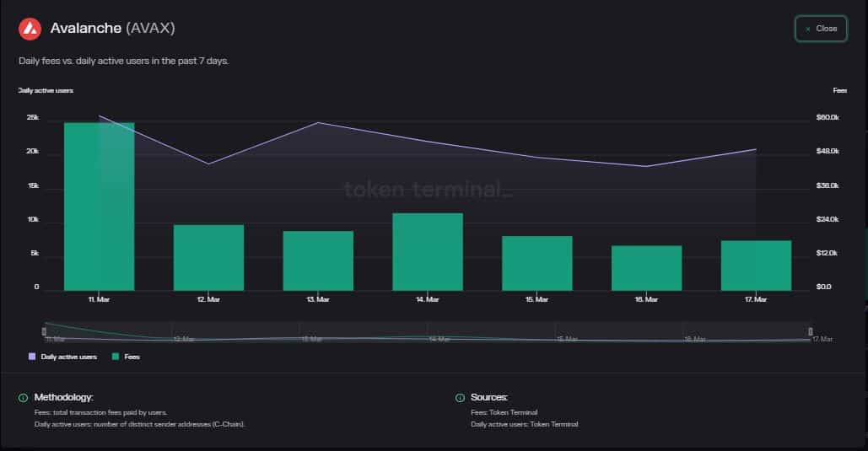The width and height of the screenshot is (868, 451).
Task: Click the Avalanche (AVAX) title
Action: [x=112, y=28]
